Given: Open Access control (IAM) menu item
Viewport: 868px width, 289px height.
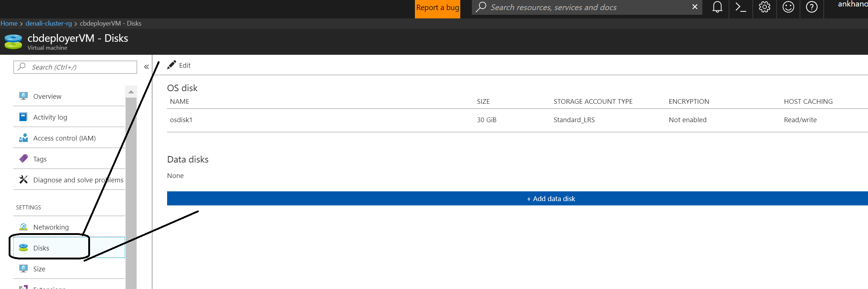Looking at the screenshot, I should click(69, 138).
